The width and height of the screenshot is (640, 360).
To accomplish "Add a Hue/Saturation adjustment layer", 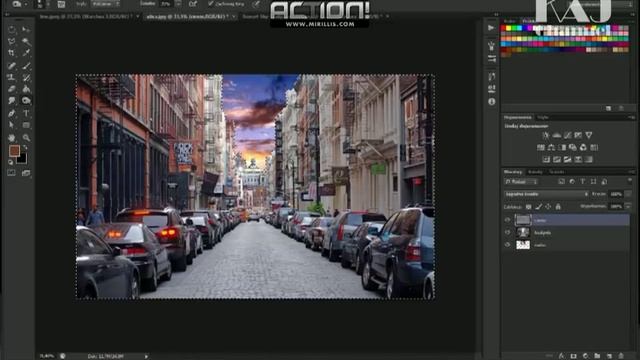I will point(541,147).
